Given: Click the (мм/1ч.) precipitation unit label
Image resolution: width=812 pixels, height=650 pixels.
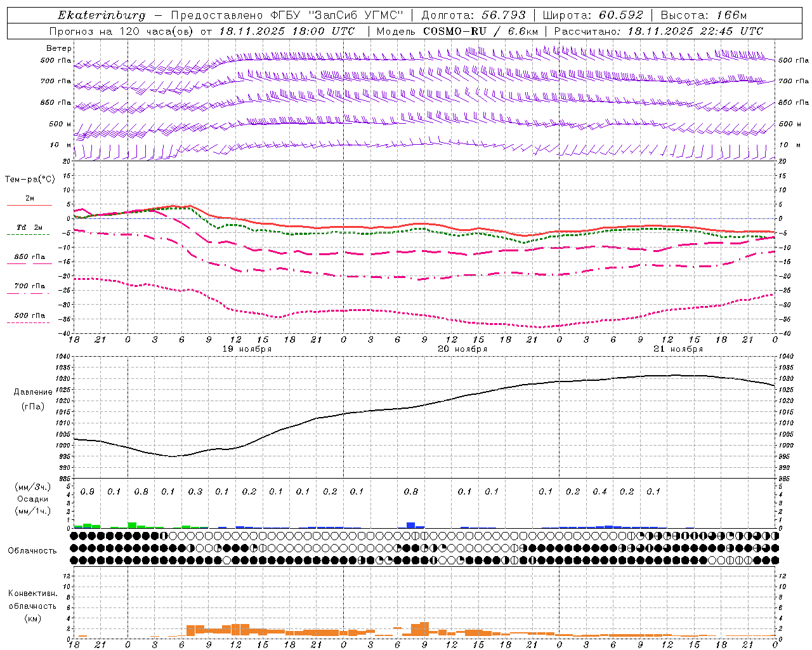Looking at the screenshot, I should pyautogui.click(x=33, y=511).
